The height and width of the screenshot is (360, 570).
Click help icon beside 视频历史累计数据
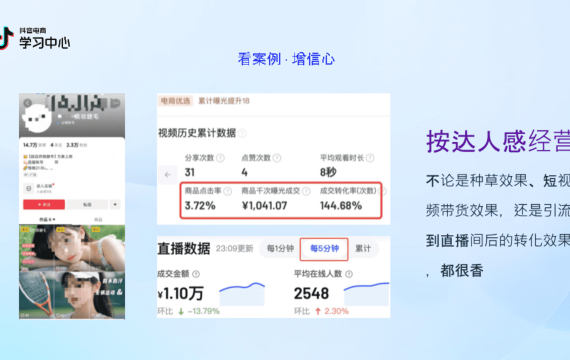point(242,133)
